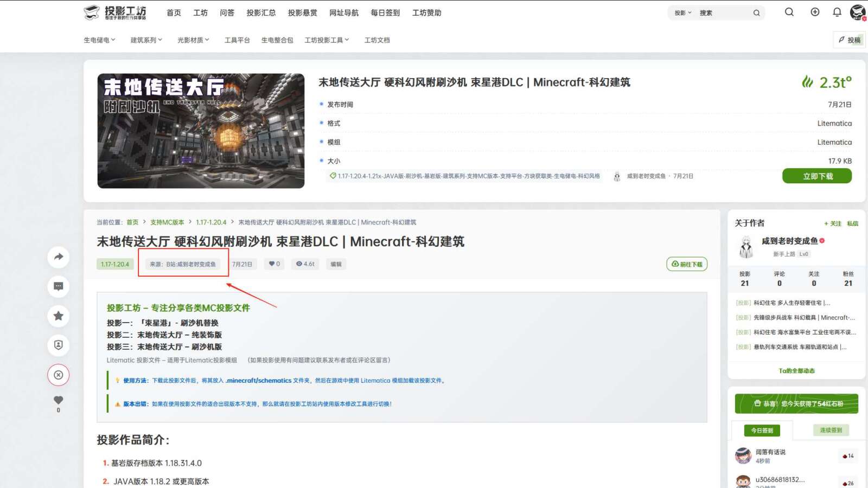Expand the 投影 search scope dropdown
The height and width of the screenshot is (488, 868).
pos(682,13)
